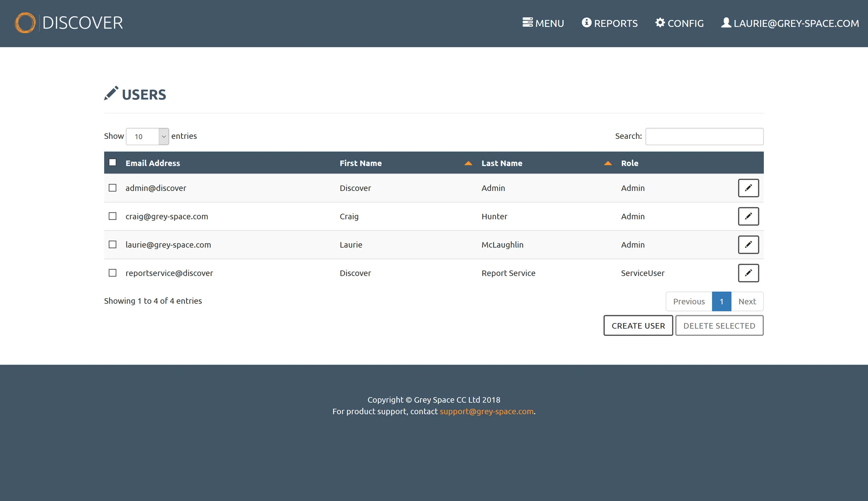The width and height of the screenshot is (868, 501).
Task: Go to Previous page
Action: tap(689, 301)
